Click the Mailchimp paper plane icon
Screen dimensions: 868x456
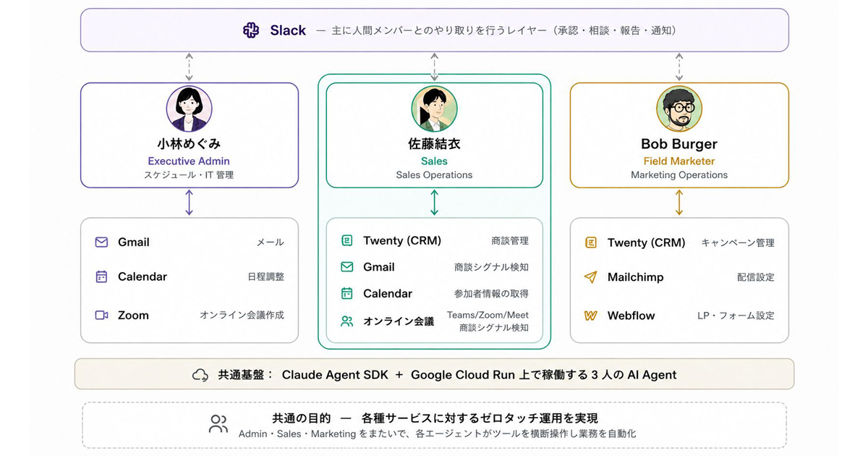click(x=591, y=277)
